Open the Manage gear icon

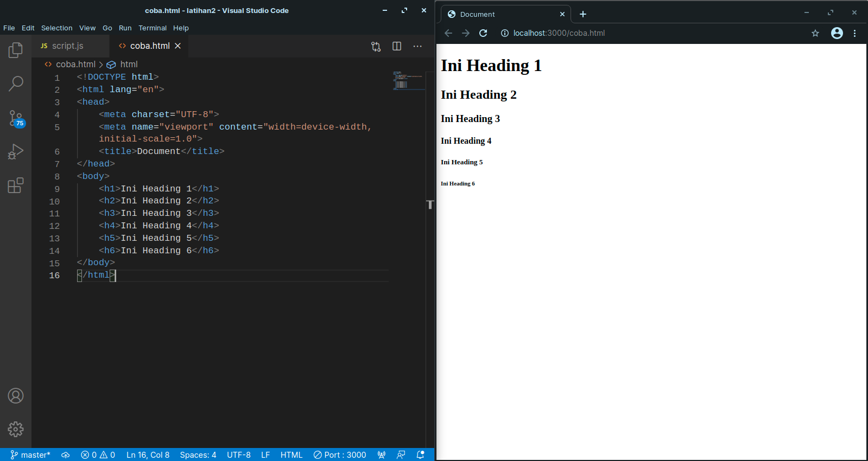[16, 430]
